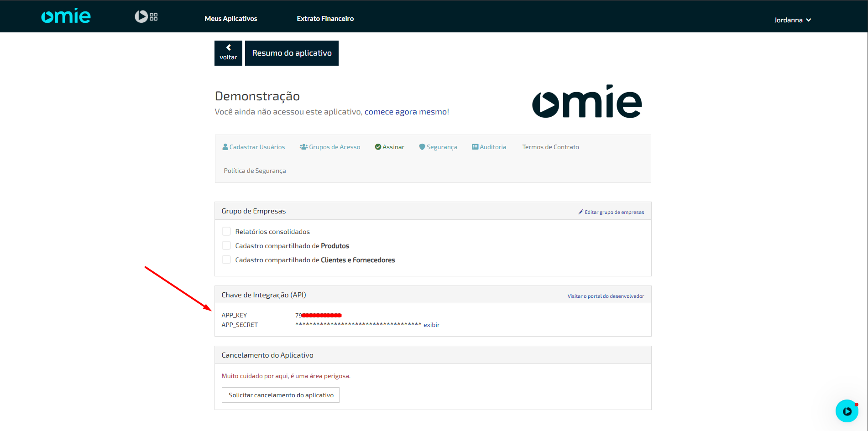Click the Chave de Integração (API) heading
This screenshot has height=431, width=868.
[264, 295]
